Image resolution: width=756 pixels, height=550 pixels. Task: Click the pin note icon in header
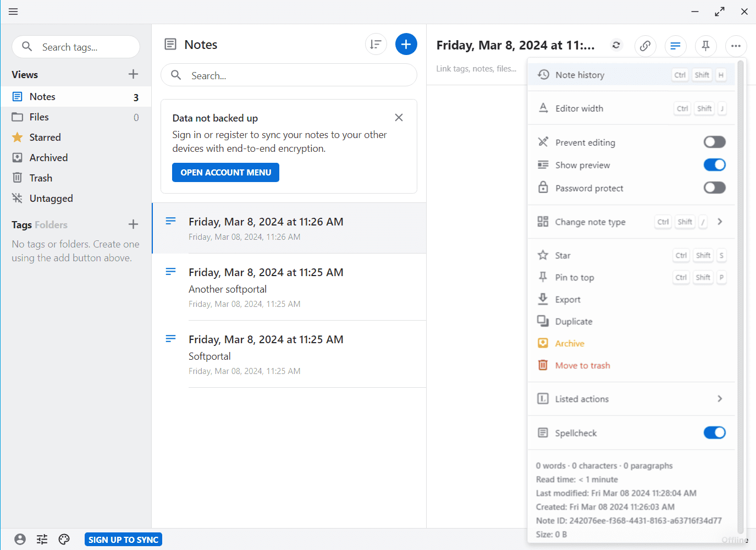coord(705,46)
